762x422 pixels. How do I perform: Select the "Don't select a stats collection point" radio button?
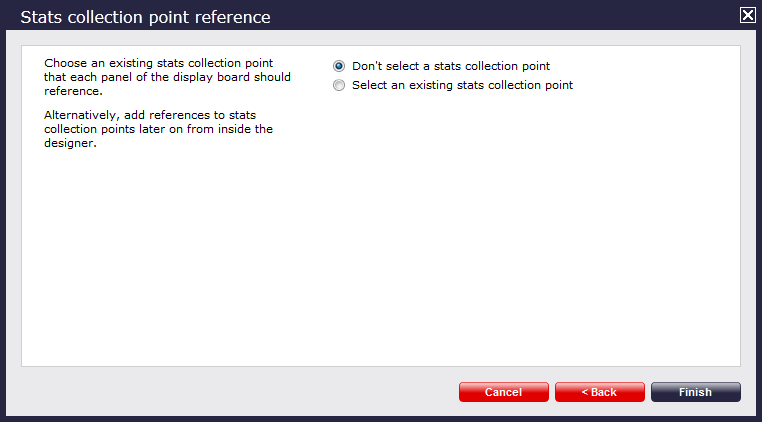[339, 66]
